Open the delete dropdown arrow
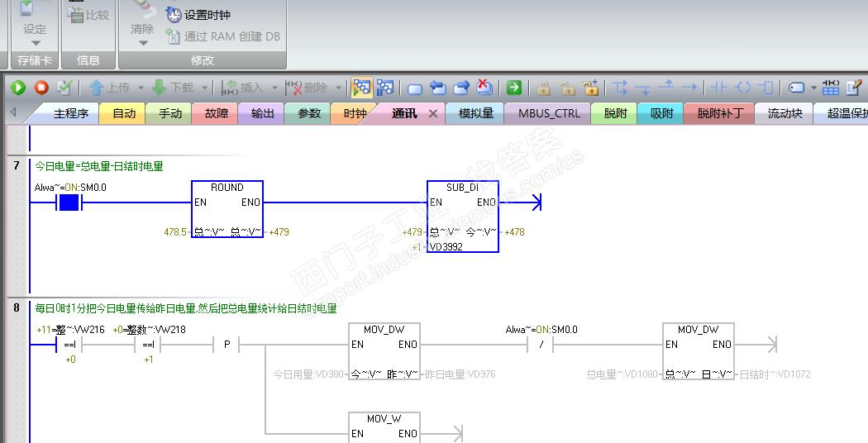 coord(338,88)
